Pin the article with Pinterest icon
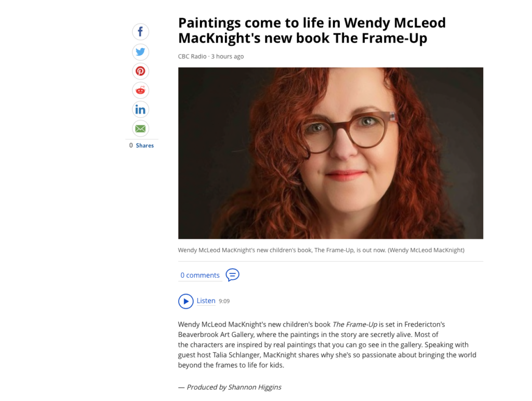This screenshot has width=532, height=401. 140,71
